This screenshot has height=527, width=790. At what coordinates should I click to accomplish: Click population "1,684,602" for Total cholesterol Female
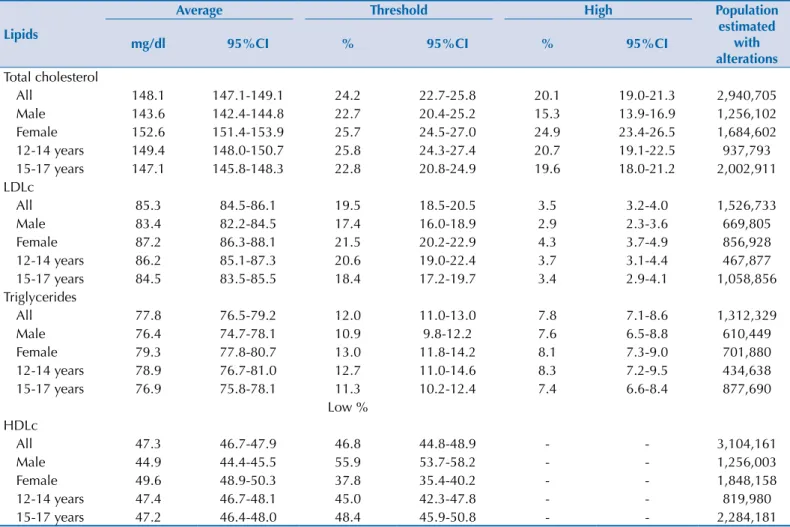tap(747, 132)
